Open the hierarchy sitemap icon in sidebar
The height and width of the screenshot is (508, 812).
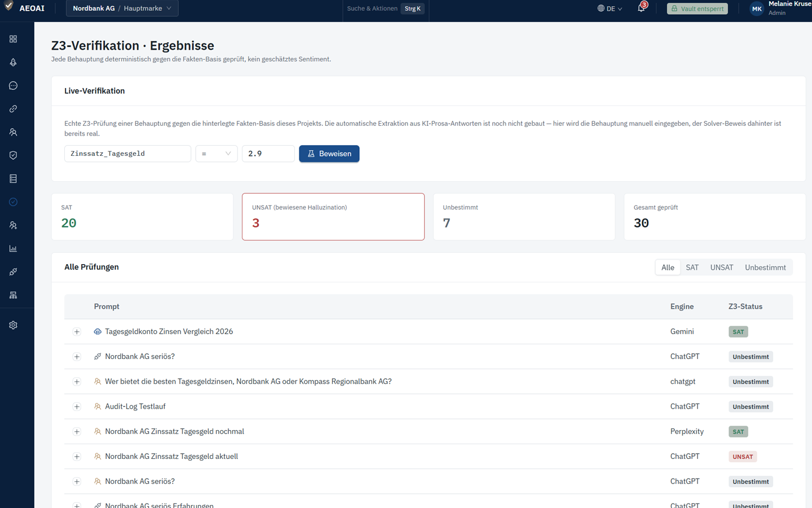[x=13, y=295]
